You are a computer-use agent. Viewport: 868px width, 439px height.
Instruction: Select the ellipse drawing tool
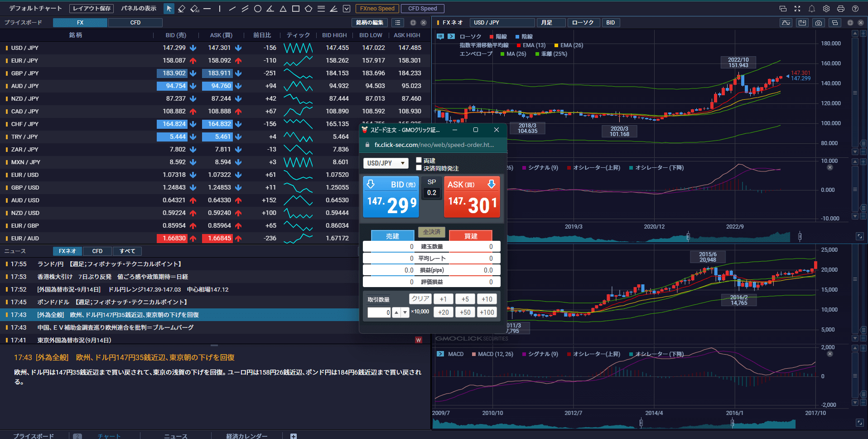tap(257, 8)
